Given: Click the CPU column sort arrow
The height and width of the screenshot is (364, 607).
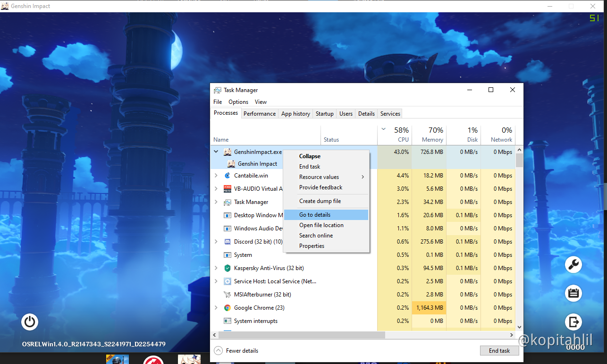Looking at the screenshot, I should point(383,128).
